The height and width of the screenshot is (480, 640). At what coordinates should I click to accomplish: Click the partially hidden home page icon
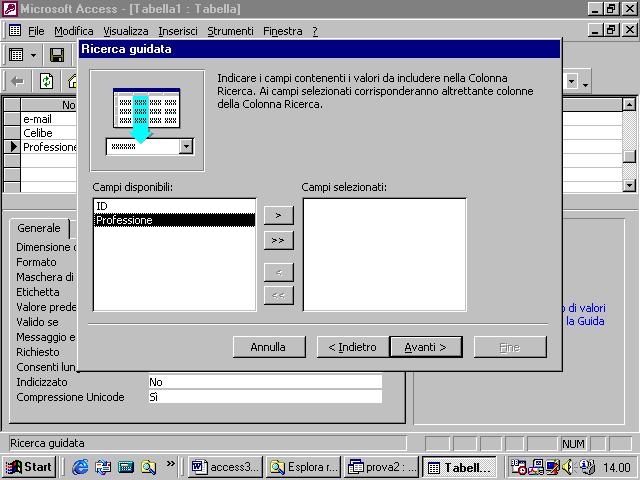click(x=72, y=81)
